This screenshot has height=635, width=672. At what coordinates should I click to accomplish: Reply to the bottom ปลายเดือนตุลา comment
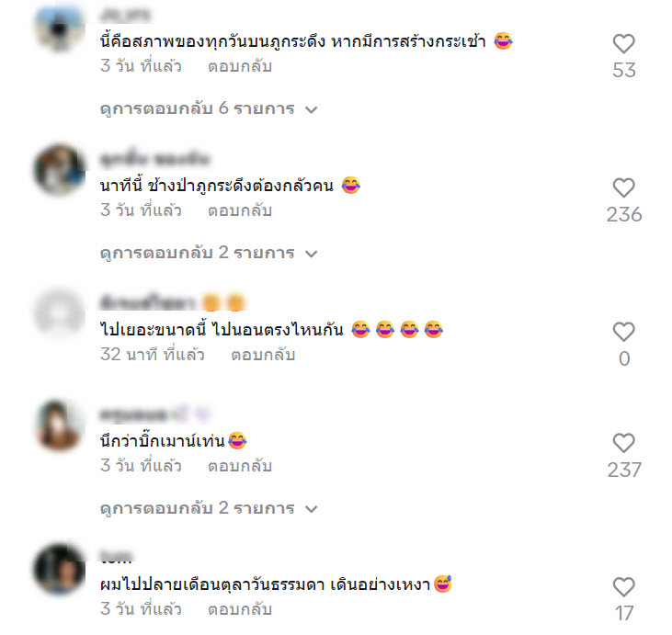click(x=240, y=609)
